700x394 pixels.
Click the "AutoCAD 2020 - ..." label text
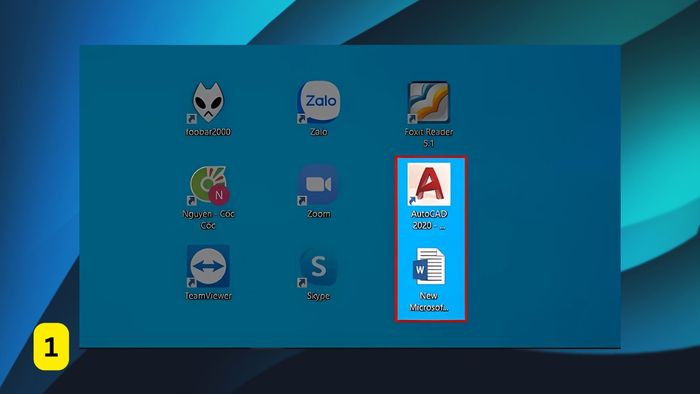[x=429, y=220]
